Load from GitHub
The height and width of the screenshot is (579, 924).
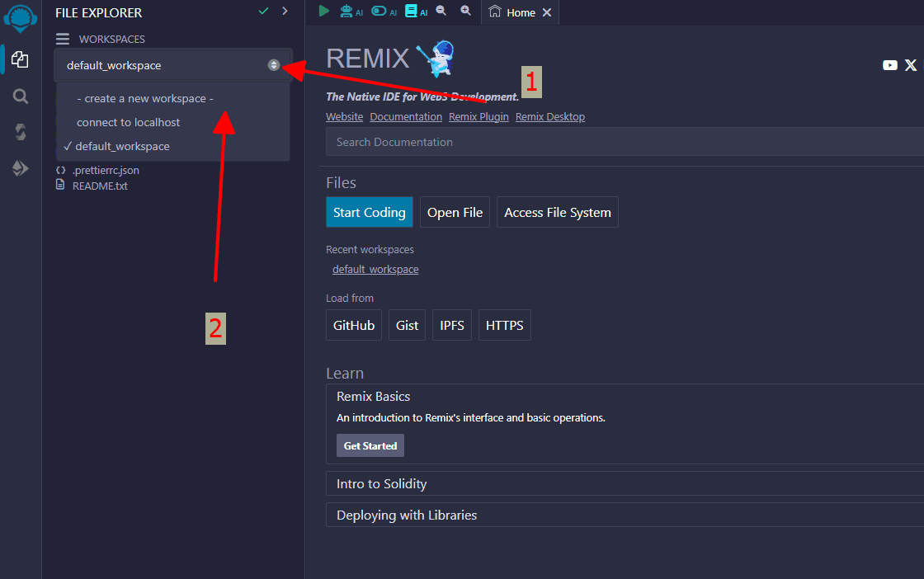pyautogui.click(x=354, y=325)
